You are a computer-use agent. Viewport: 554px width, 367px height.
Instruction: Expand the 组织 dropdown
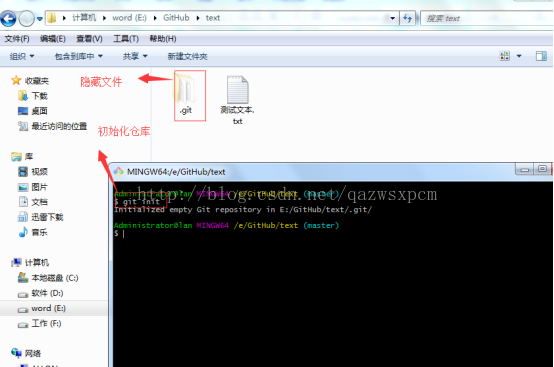pos(22,56)
